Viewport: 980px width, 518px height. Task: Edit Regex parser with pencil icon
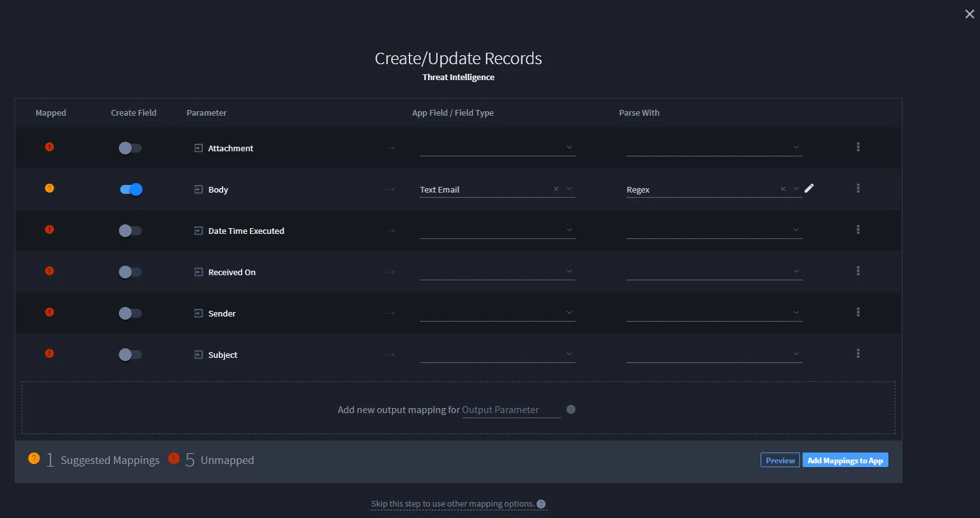(x=809, y=188)
